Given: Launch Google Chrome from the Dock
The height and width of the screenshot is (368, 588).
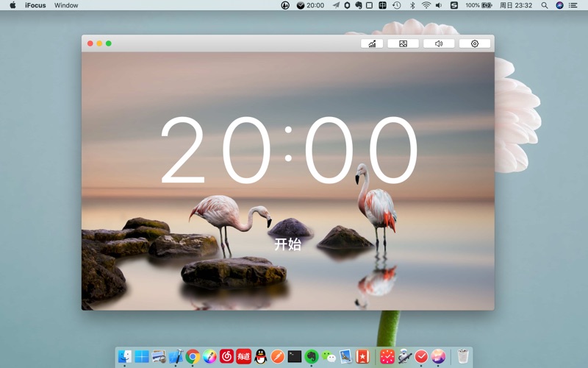Looking at the screenshot, I should click(193, 356).
